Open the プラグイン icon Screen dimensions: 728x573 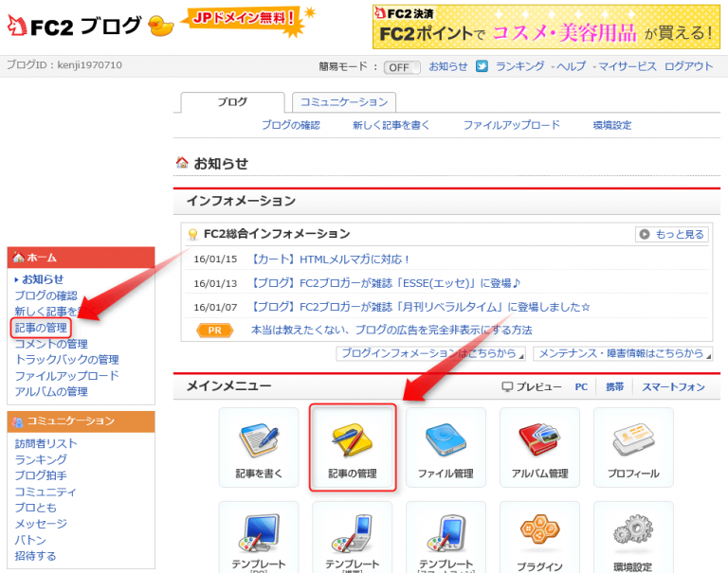coord(539,538)
